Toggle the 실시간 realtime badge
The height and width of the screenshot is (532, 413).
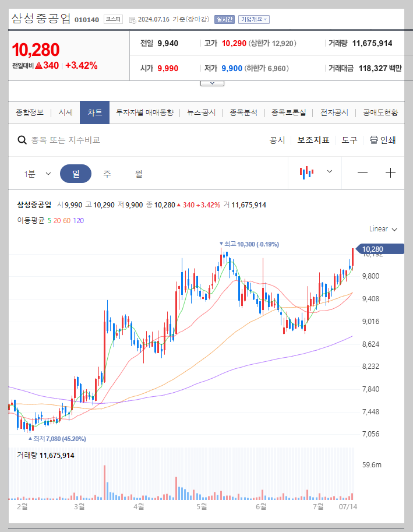(x=224, y=19)
